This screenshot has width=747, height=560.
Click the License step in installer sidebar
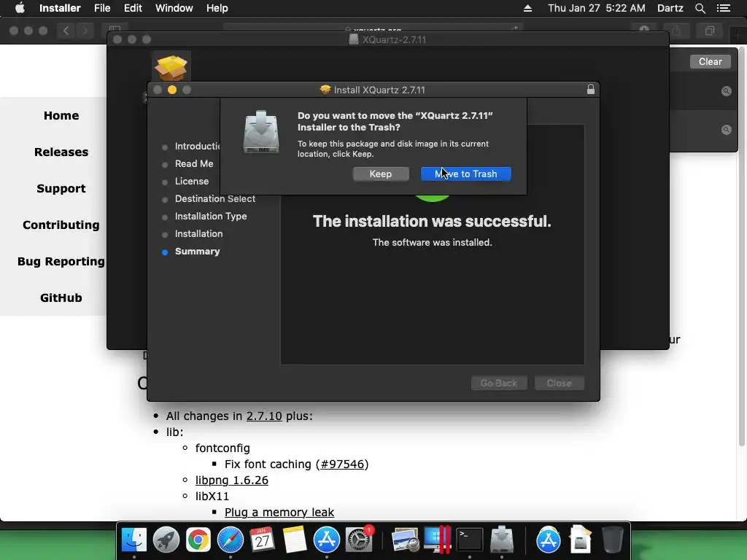[x=192, y=182]
